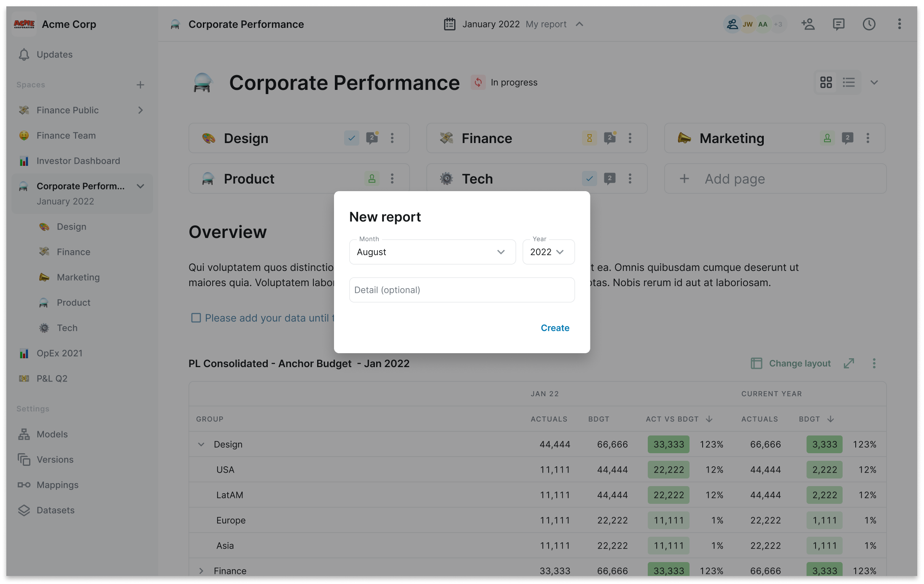Click the bell icon next to Updates
Viewport: 924px width, 584px height.
point(24,55)
